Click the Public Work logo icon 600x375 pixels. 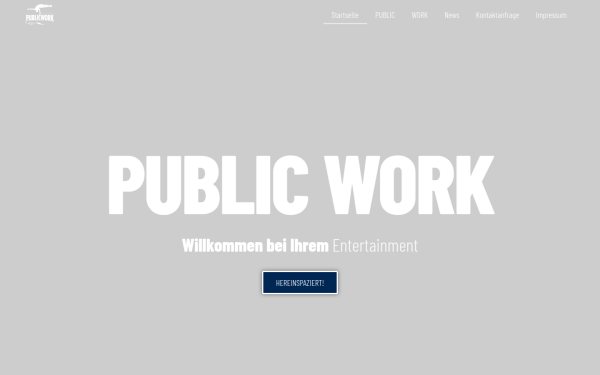coord(39,15)
